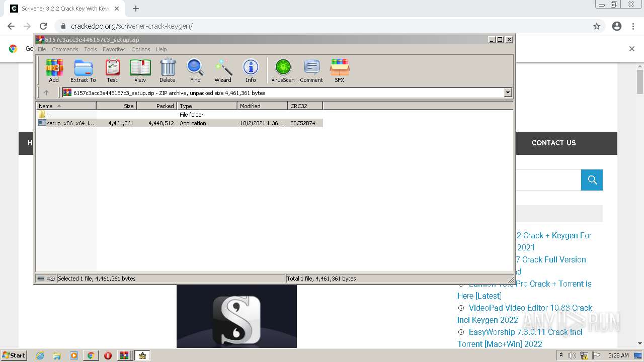This screenshot has width=644, height=362.
Task: Add archive Comment
Action: pyautogui.click(x=311, y=71)
